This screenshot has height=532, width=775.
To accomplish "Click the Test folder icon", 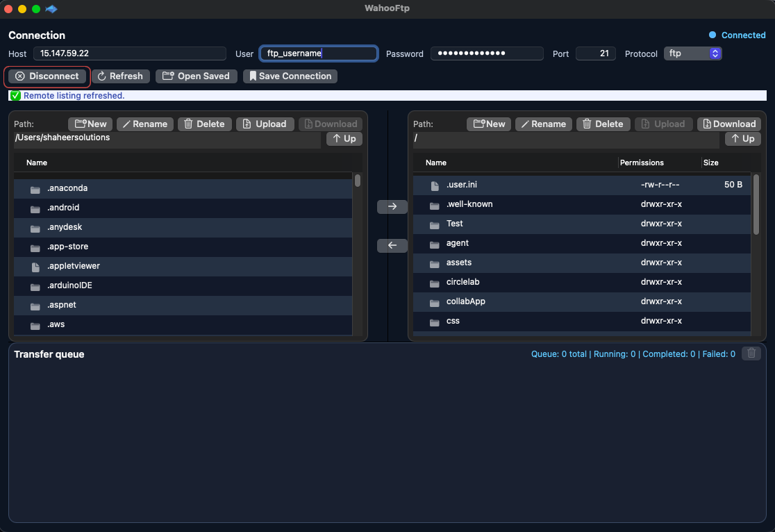I will coord(435,226).
